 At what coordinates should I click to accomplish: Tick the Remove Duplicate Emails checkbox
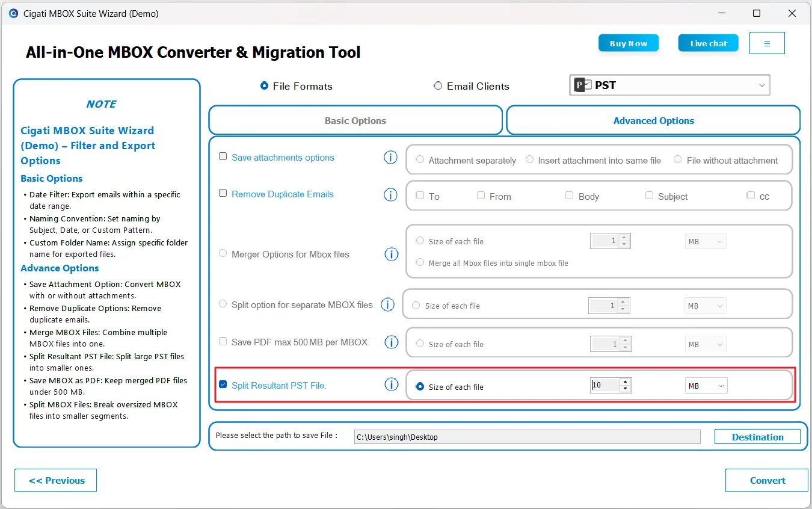(x=223, y=193)
